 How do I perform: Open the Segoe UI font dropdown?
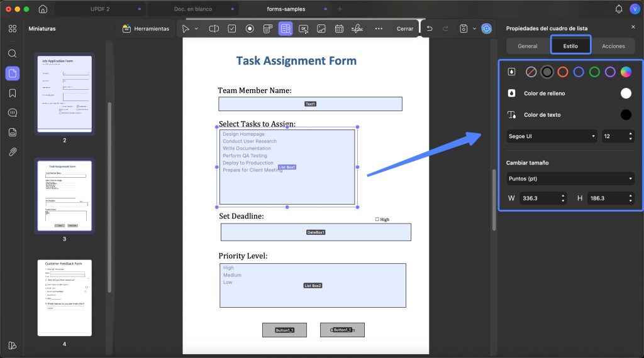pyautogui.click(x=551, y=136)
